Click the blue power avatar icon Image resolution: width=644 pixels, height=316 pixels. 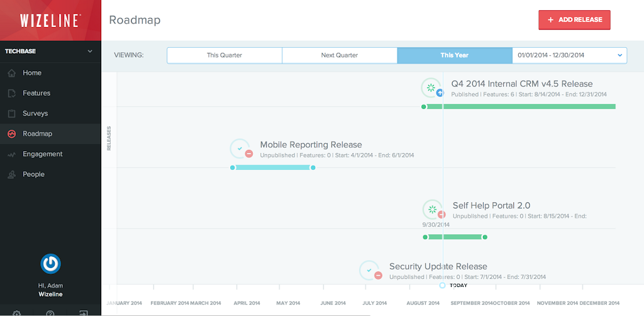50,263
